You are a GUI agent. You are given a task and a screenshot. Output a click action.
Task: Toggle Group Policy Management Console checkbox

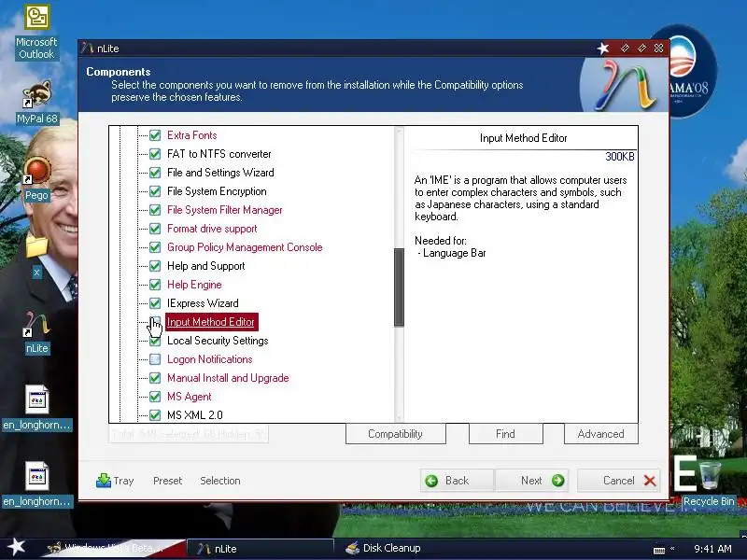[x=155, y=247]
